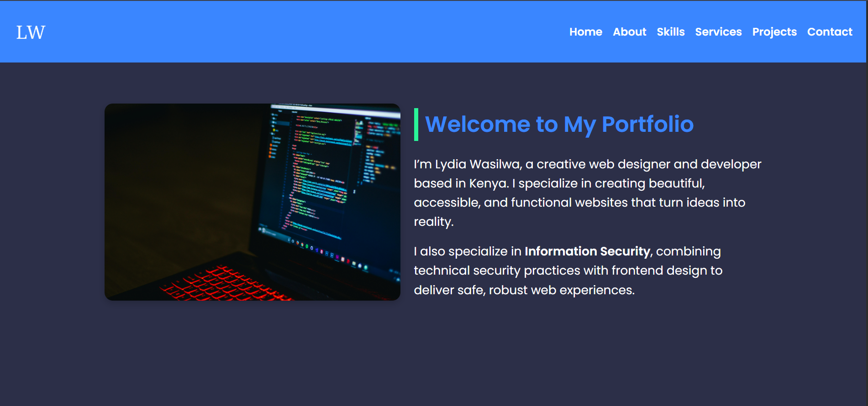This screenshot has width=868, height=406.
Task: Go to the Home nav link
Action: click(x=585, y=32)
